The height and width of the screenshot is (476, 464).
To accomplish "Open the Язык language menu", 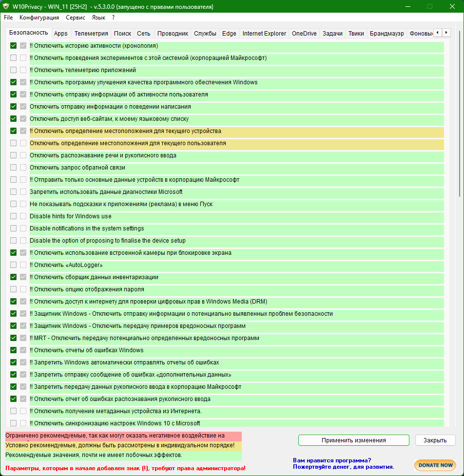I will [98, 18].
